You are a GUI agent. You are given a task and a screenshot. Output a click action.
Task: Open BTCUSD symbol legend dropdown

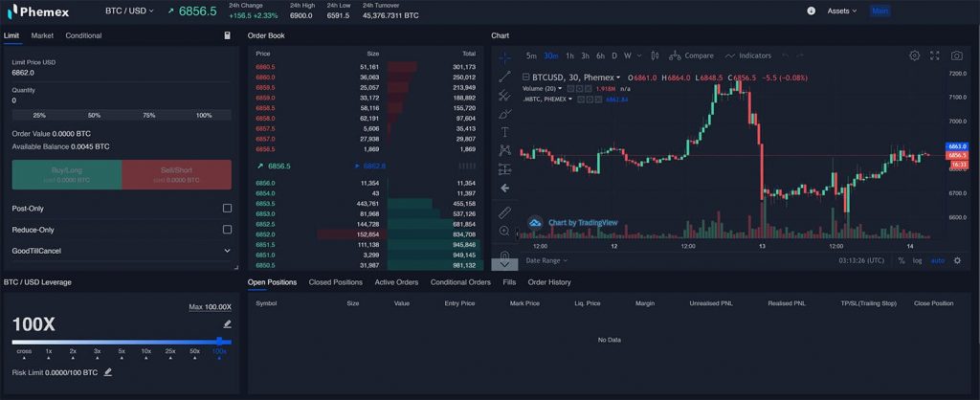[x=618, y=78]
